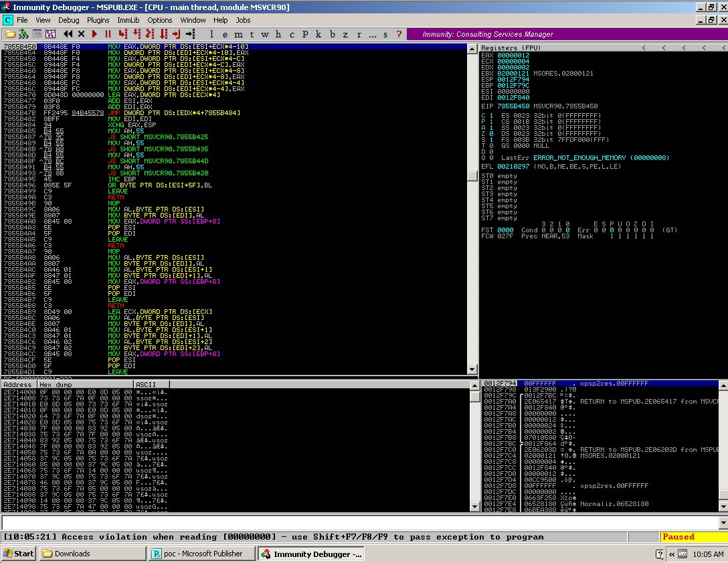The image size is (728, 563).
Task: Open the Window menu
Action: tap(193, 20)
